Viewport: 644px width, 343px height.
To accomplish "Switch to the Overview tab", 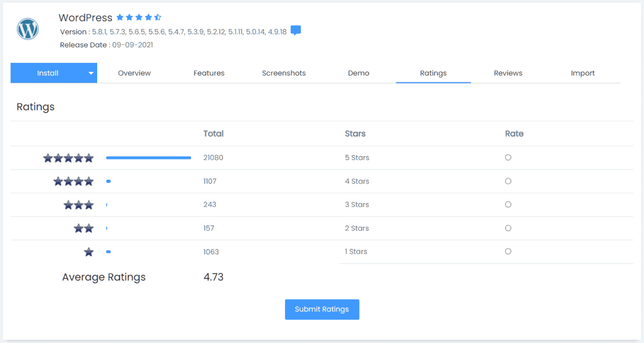I will (134, 73).
